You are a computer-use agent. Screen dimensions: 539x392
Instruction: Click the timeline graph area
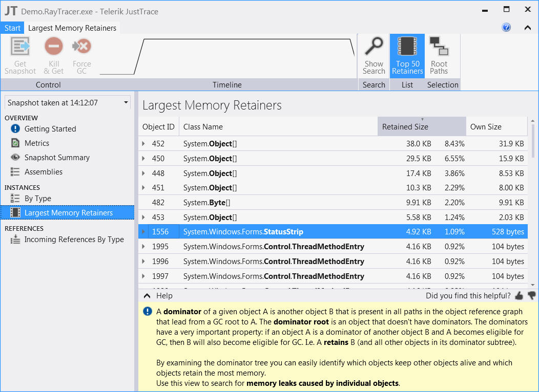click(x=227, y=56)
